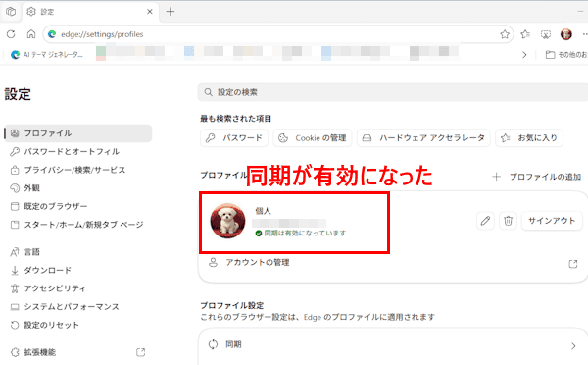The image size is (588, 365).
Task: Select the 設定 browser tab
Action: [x=90, y=12]
